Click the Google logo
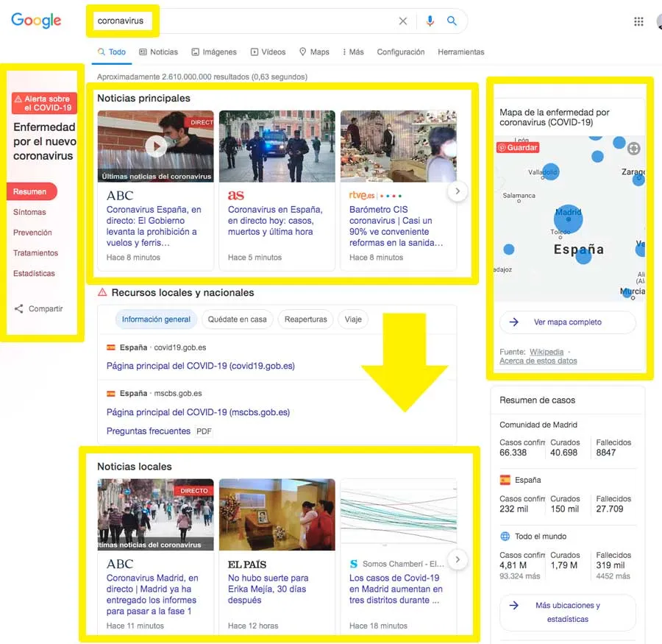 pos(36,21)
